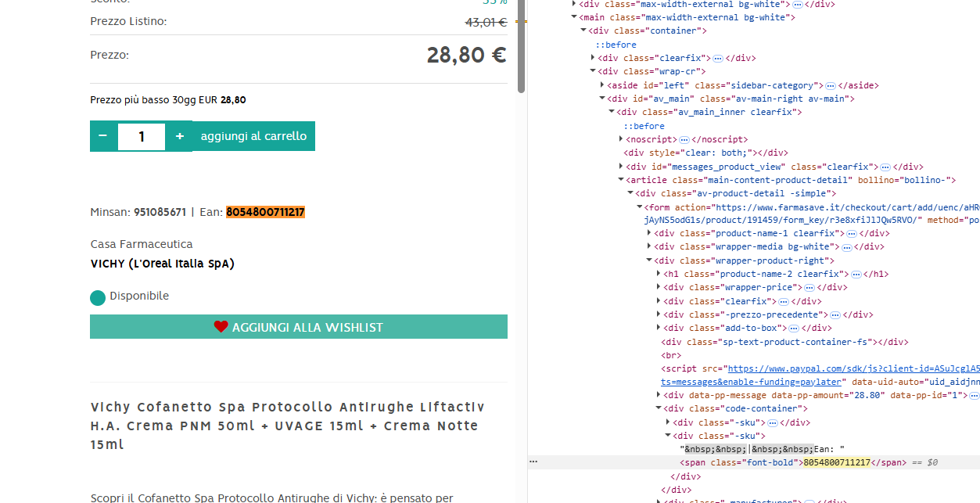
Task: Expand the aside id left node
Action: tap(602, 85)
